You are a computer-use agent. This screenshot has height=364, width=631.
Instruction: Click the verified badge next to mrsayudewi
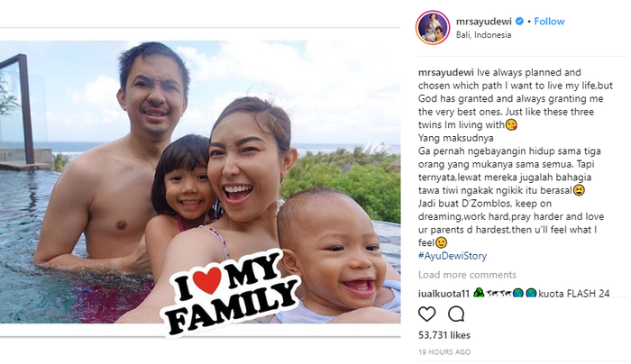(519, 22)
